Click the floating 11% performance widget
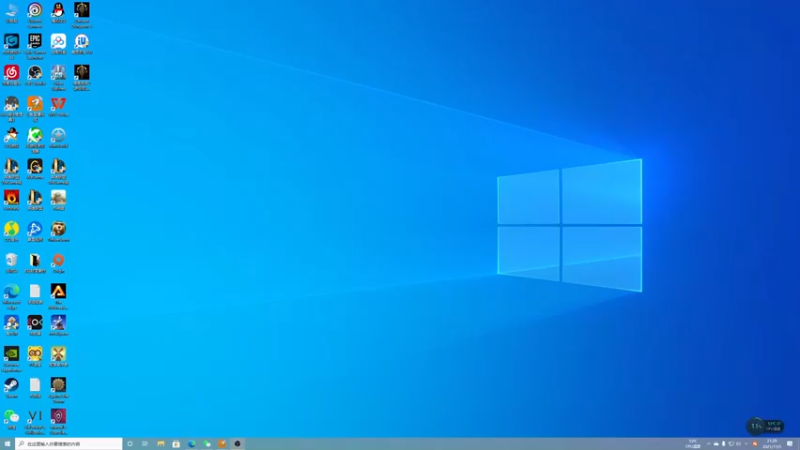This screenshot has width=800, height=450. pyautogui.click(x=765, y=426)
